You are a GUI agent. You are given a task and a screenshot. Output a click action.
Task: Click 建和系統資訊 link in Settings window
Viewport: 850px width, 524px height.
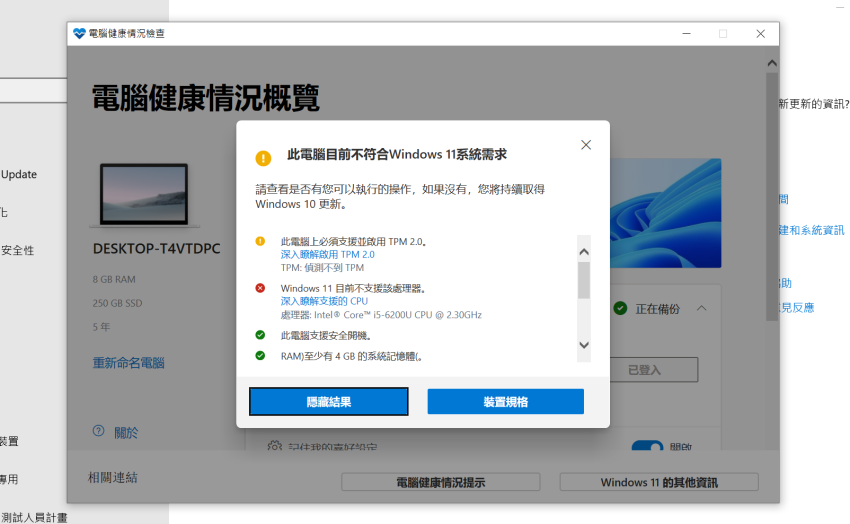[812, 230]
